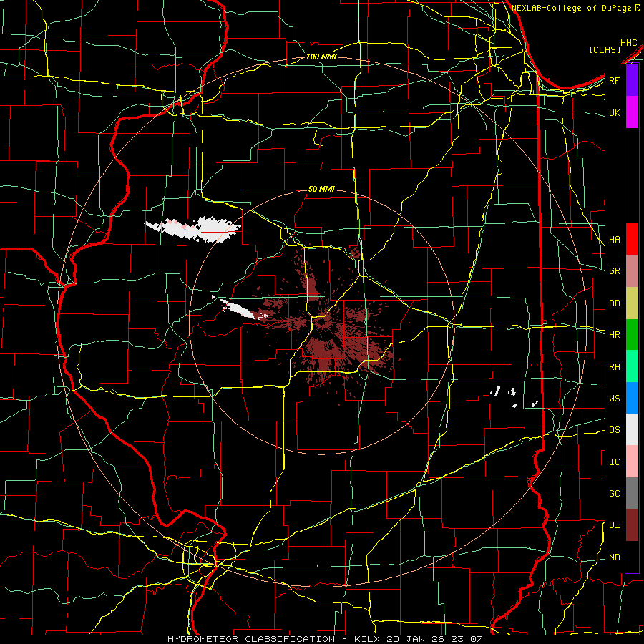Click the DS legend label

615,430
